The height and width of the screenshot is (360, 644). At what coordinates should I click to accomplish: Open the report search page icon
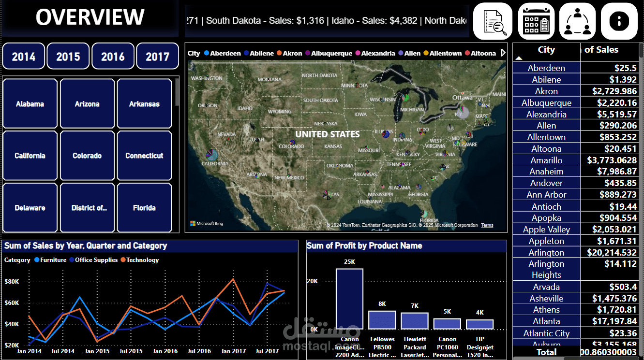pos(493,21)
